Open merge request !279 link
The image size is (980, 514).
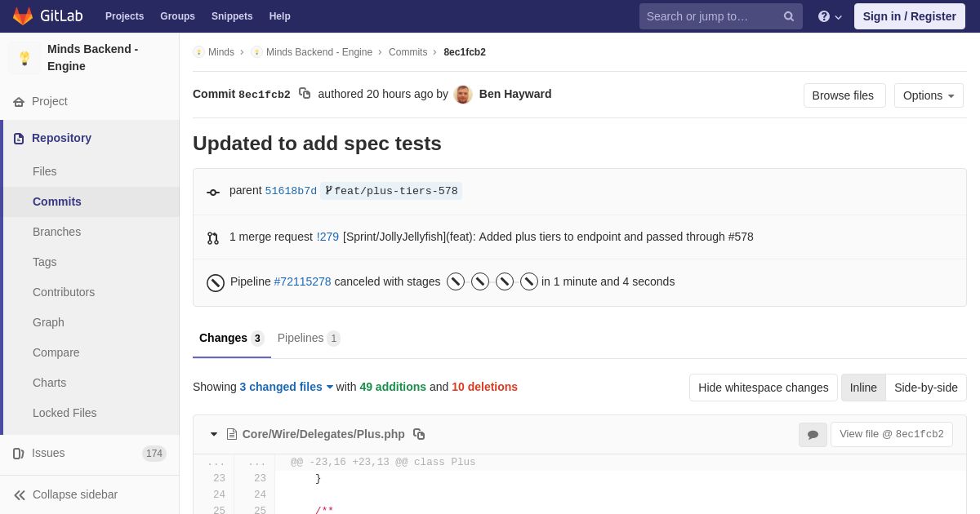327,237
